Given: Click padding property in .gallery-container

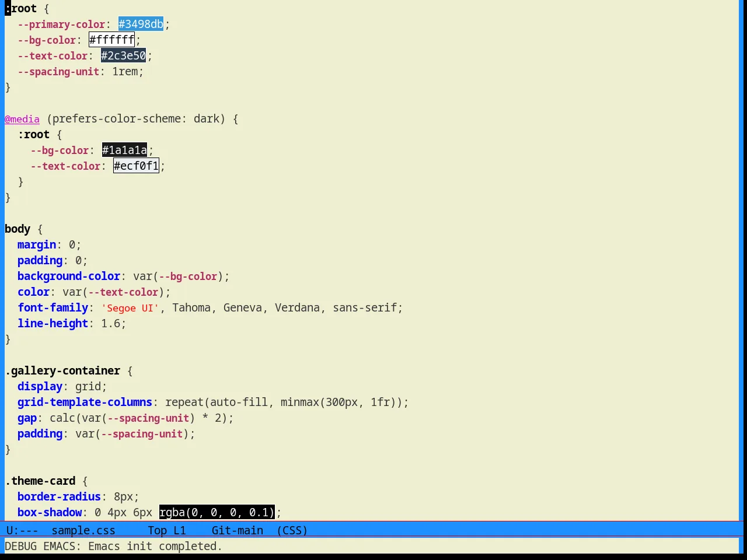Looking at the screenshot, I should [40, 433].
